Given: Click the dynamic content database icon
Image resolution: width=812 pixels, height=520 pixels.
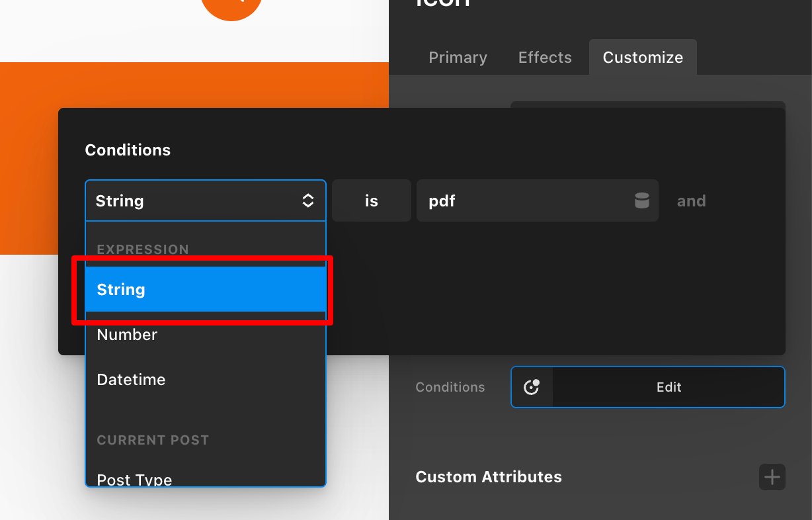Looking at the screenshot, I should click(x=641, y=200).
